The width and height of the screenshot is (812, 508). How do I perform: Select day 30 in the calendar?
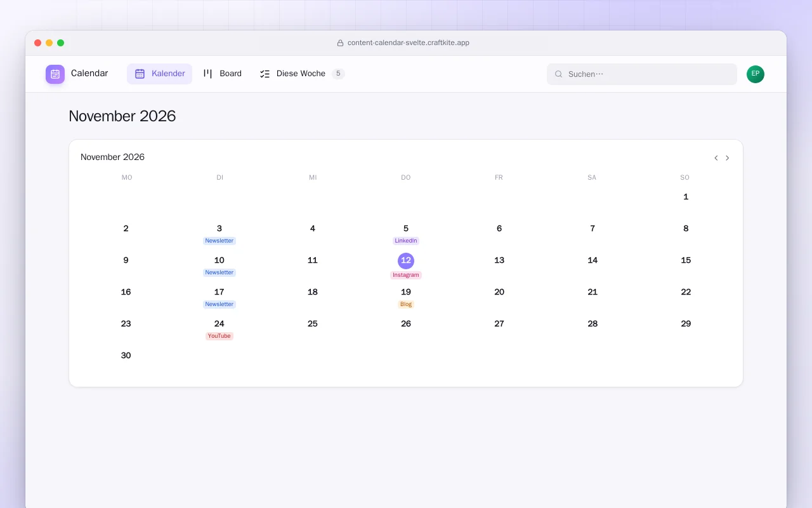pyautogui.click(x=126, y=356)
